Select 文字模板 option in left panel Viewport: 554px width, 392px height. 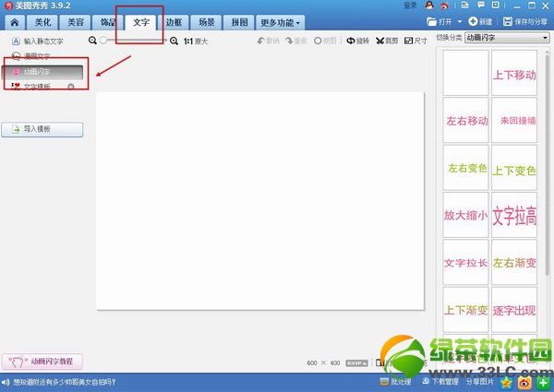tap(31, 86)
